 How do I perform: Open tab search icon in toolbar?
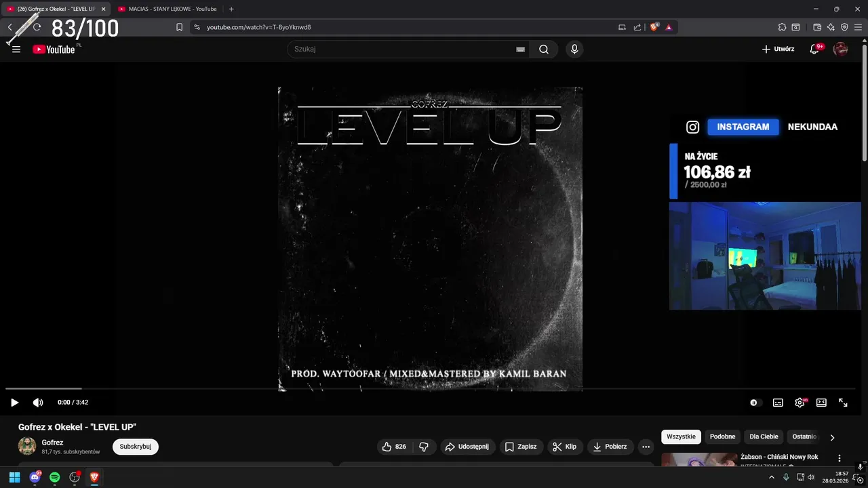795,27
